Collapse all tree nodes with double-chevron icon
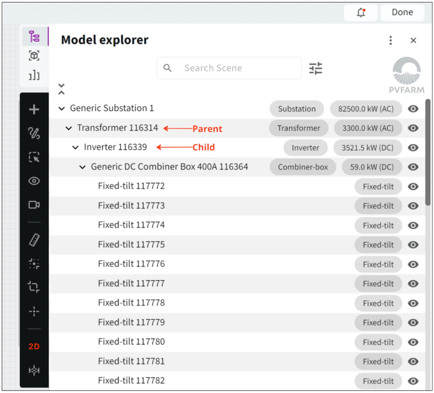Image resolution: width=434 pixels, height=393 pixels. (61, 89)
